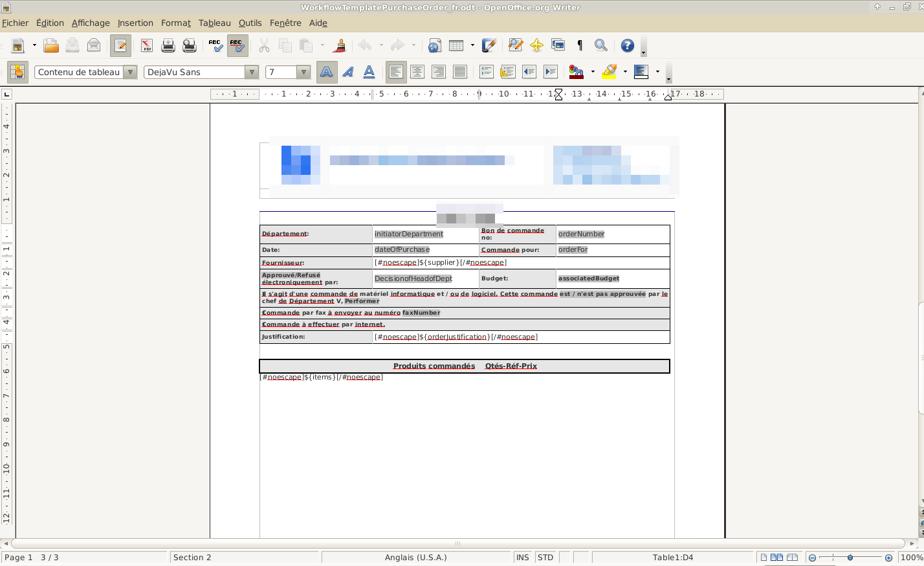The height and width of the screenshot is (566, 924).
Task: Open the font size dropdown showing 7
Action: 303,72
